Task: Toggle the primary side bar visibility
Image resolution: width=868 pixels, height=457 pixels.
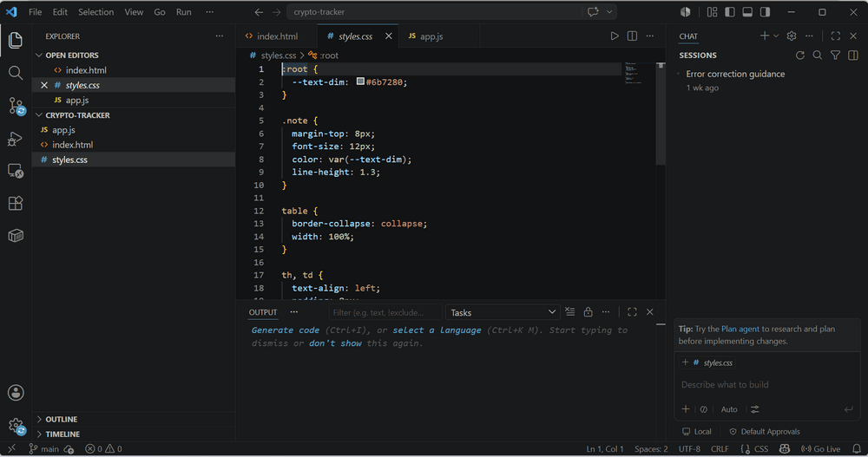Action: (x=730, y=11)
